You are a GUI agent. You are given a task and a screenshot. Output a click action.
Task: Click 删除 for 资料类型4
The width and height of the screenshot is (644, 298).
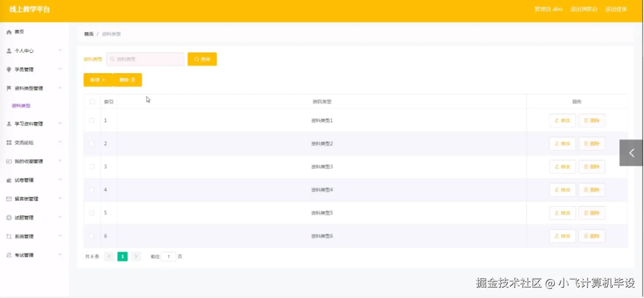click(592, 190)
